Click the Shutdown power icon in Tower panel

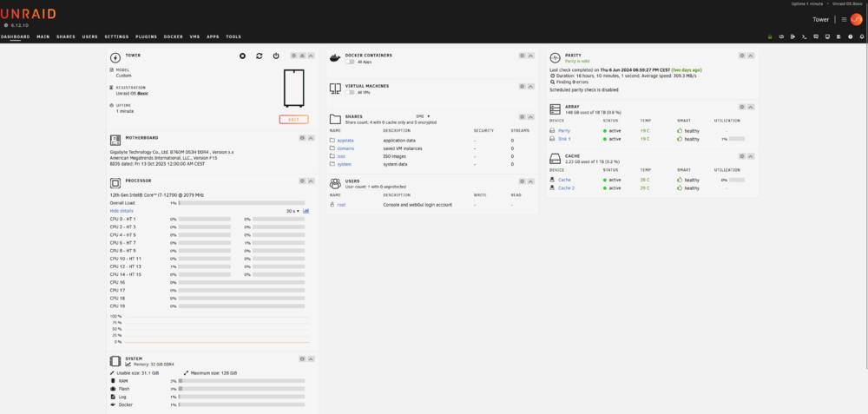(276, 56)
